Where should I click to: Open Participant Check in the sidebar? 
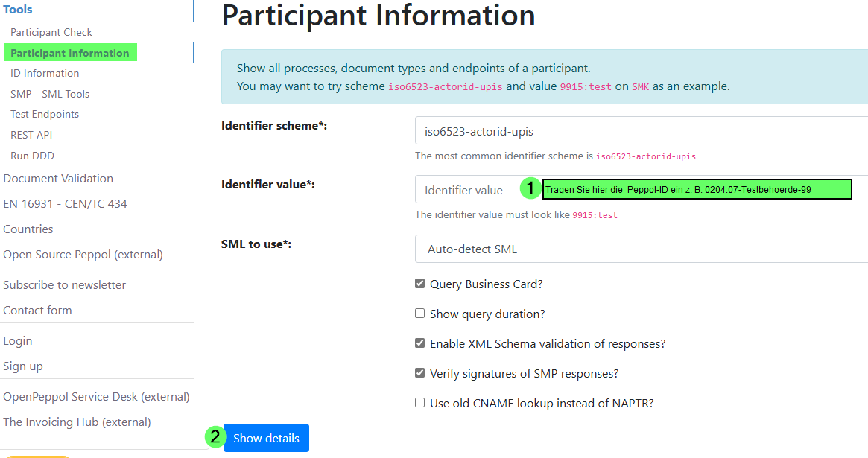point(51,32)
